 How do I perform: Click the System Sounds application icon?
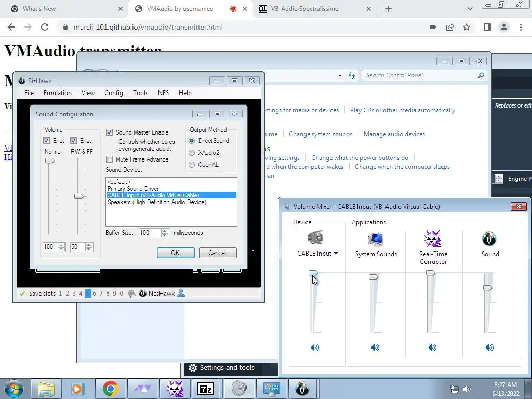(x=376, y=239)
